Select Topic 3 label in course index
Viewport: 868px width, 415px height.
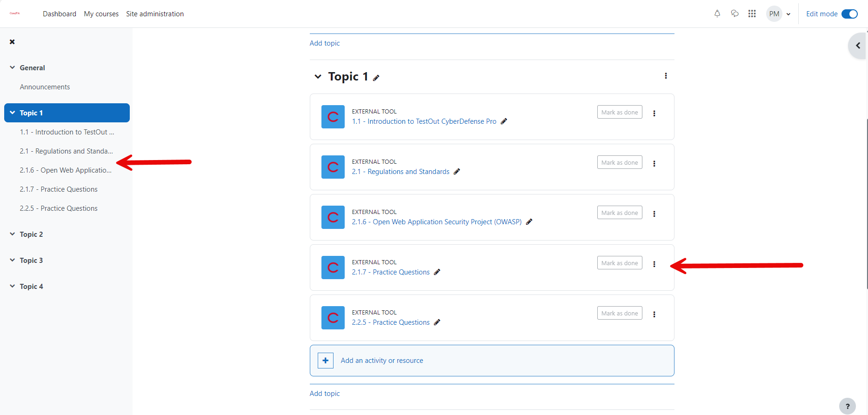click(31, 261)
